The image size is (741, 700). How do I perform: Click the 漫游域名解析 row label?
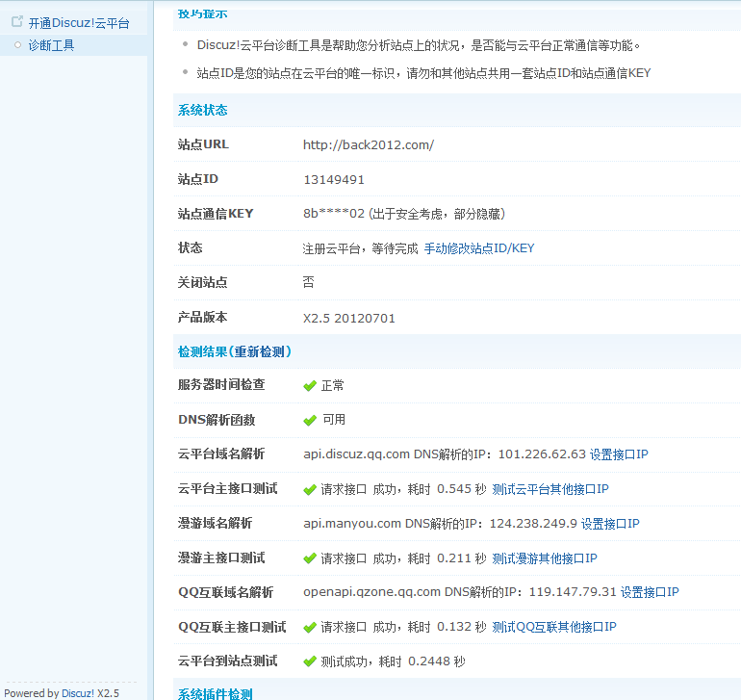click(215, 523)
